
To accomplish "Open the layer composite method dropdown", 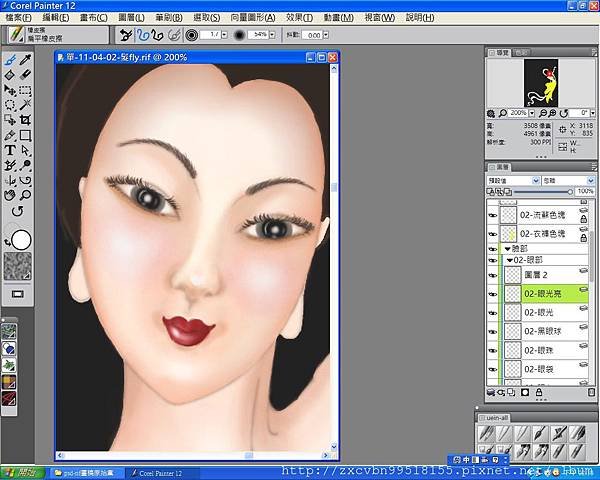I will pos(514,180).
